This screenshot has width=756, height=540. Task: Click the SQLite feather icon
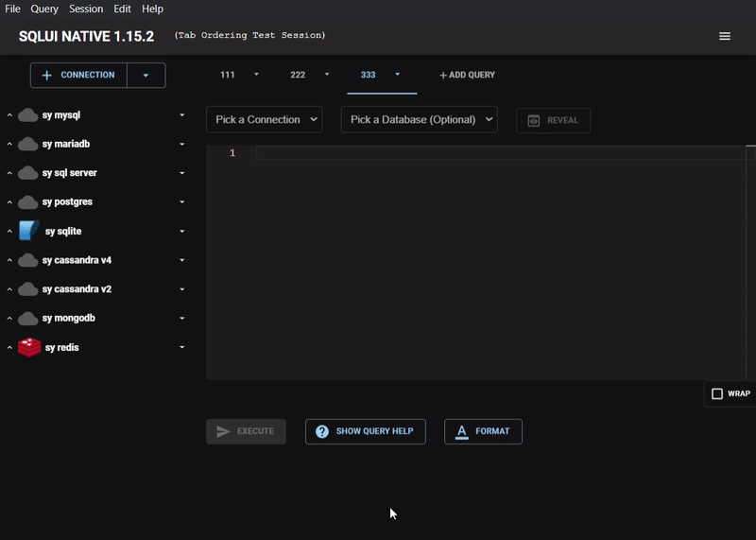(x=29, y=231)
